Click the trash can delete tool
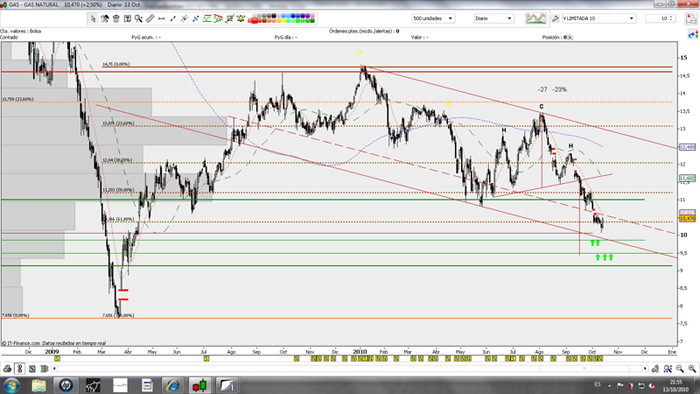The height and width of the screenshot is (394, 700). point(116,19)
